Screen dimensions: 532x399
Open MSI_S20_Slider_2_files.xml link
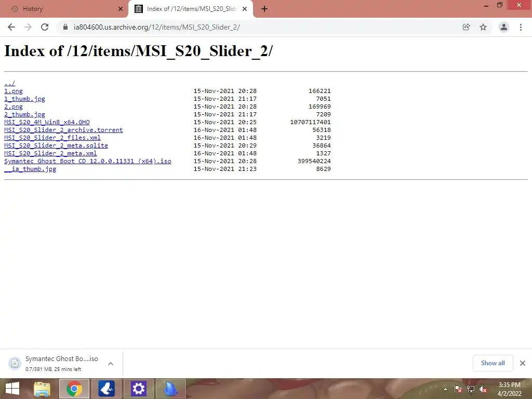click(52, 138)
